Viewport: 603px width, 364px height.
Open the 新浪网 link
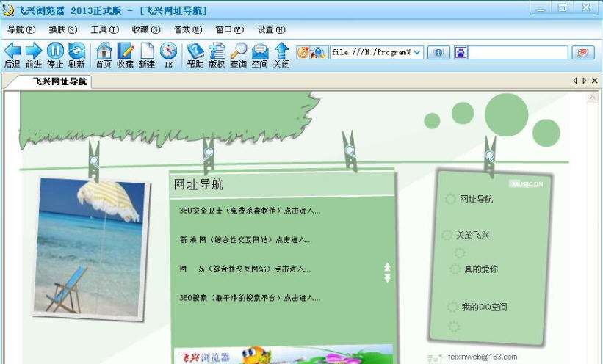point(245,239)
